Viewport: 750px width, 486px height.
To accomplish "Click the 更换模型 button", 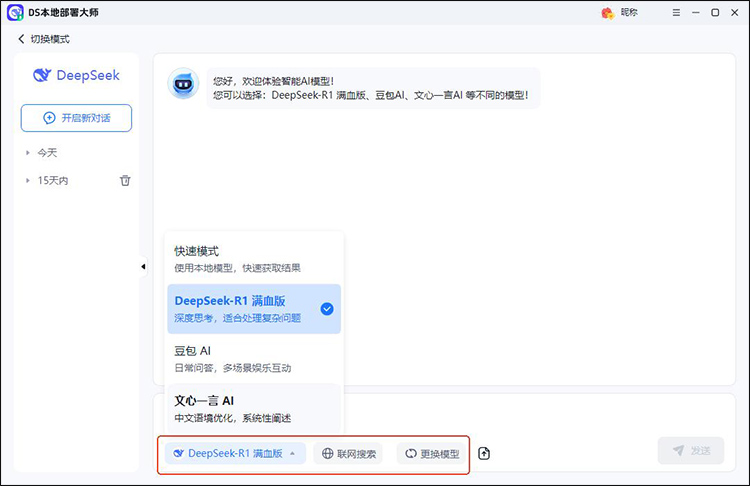I will pyautogui.click(x=432, y=453).
